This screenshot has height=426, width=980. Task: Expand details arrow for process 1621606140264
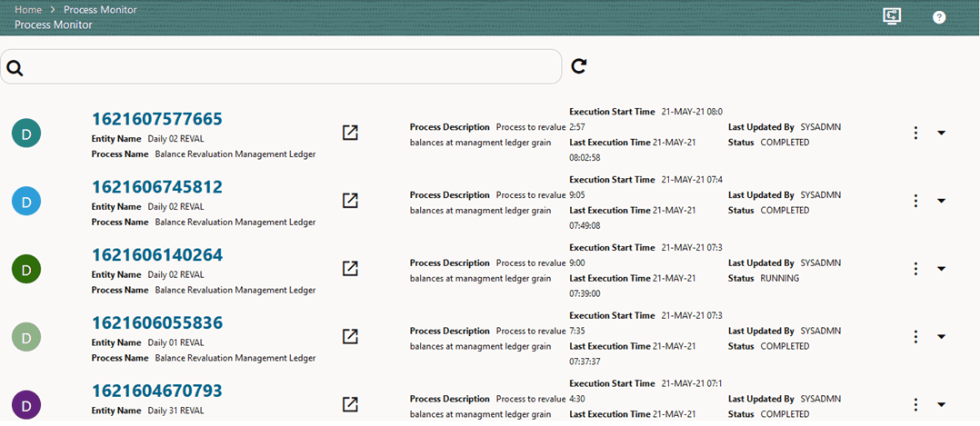(941, 269)
